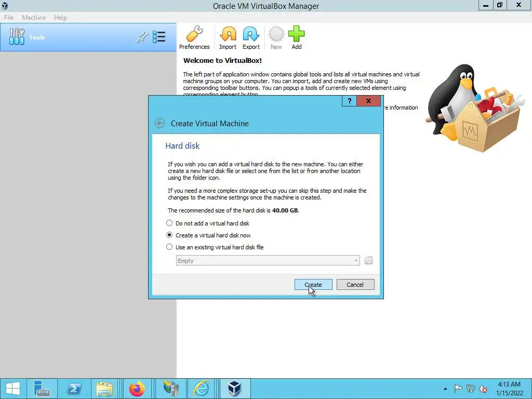Select Use an existing virtual hard disk file

pos(215,247)
